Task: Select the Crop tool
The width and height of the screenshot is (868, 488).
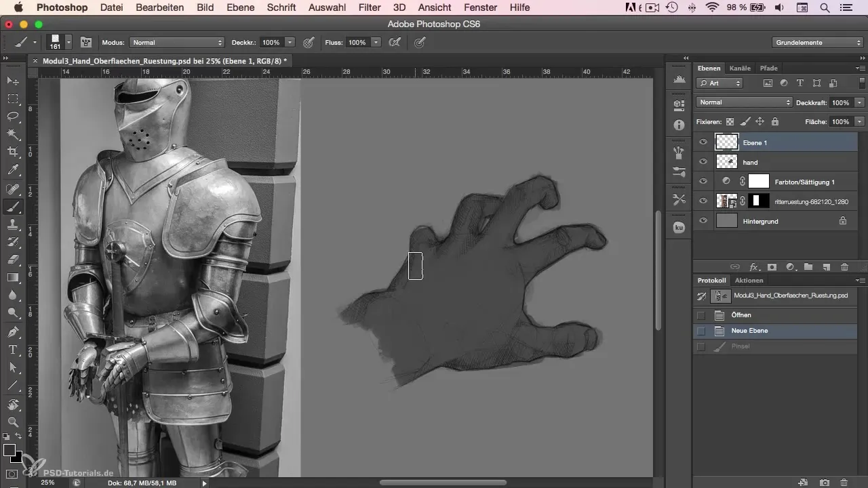Action: (13, 152)
